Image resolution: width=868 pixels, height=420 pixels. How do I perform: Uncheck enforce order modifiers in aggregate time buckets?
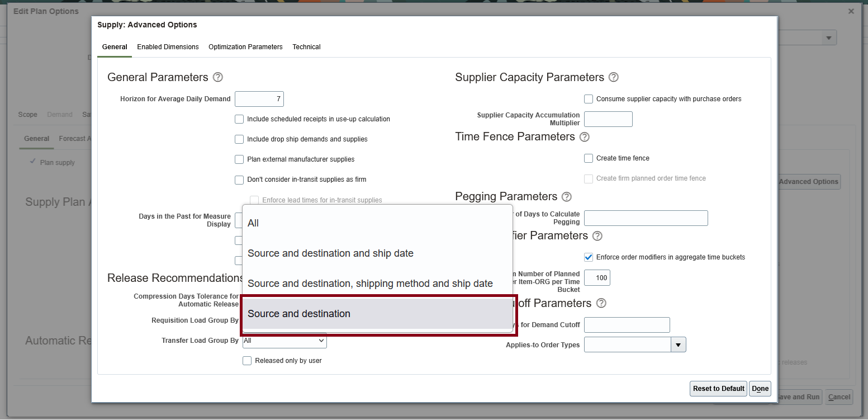pos(588,257)
